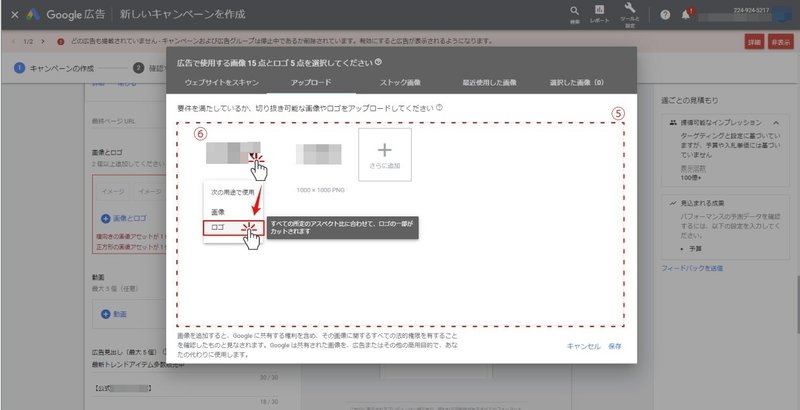
Task: Switch to the ストック画像 tab
Action: click(x=401, y=82)
